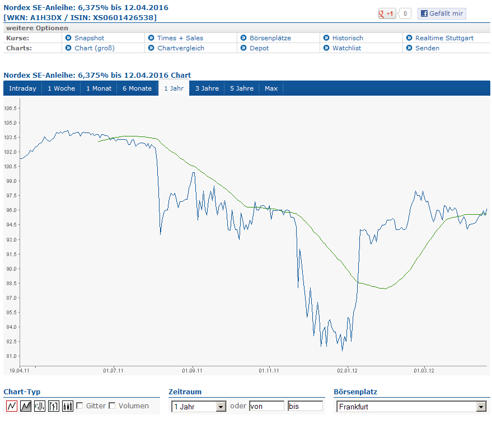Image resolution: width=492 pixels, height=448 pixels.
Task: Open the Snapshot link
Action: [x=89, y=38]
